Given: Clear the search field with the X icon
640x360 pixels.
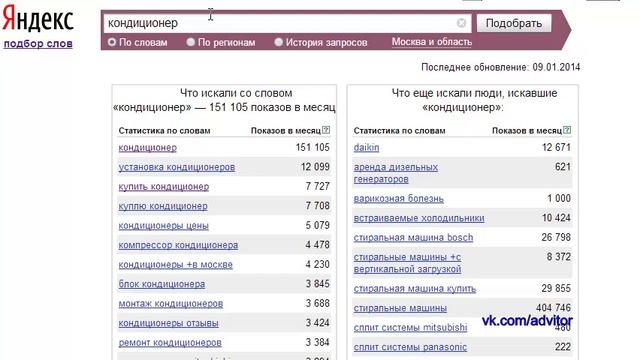Looking at the screenshot, I should coord(461,23).
